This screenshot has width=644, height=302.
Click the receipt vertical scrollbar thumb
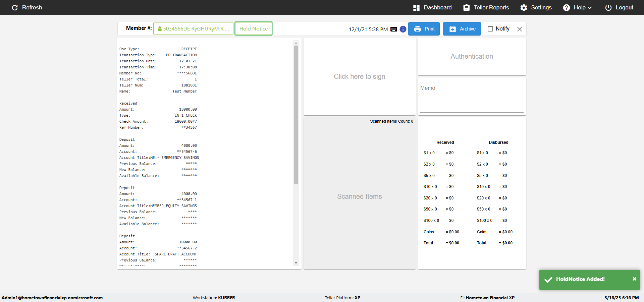pyautogui.click(x=296, y=115)
